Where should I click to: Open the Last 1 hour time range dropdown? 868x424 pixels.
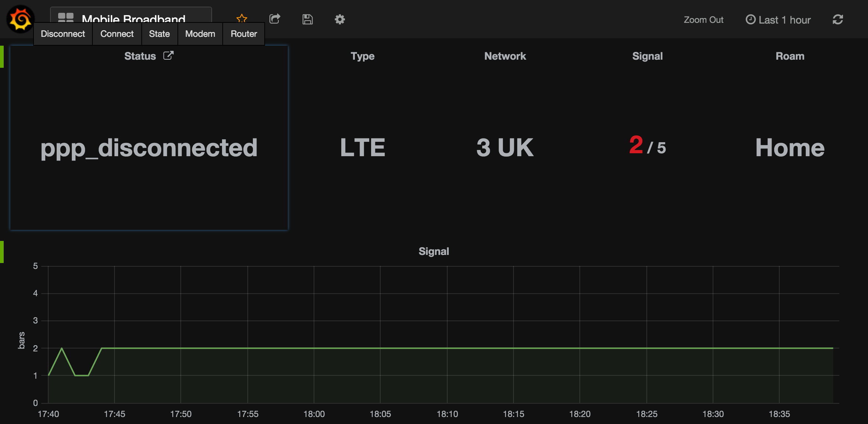pos(778,20)
